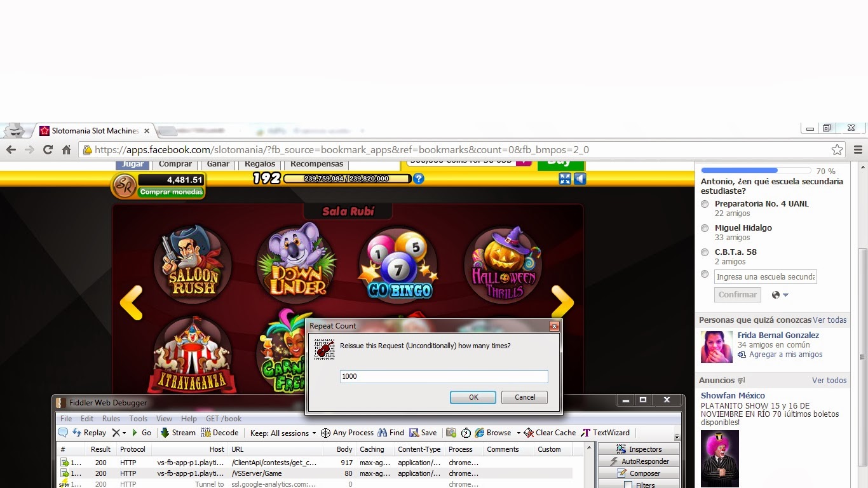The height and width of the screenshot is (488, 868).
Task: Mute the Slotomania sound speaker icon
Action: pos(579,179)
